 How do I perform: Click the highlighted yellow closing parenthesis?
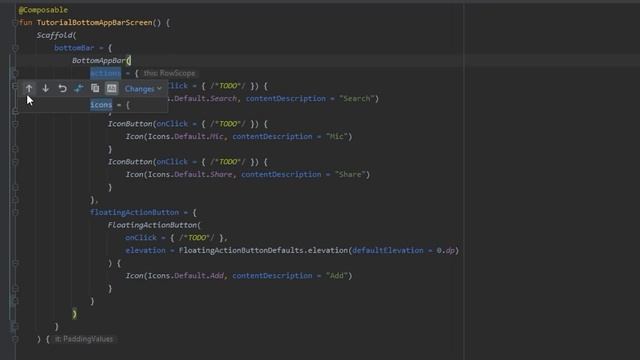[74, 313]
